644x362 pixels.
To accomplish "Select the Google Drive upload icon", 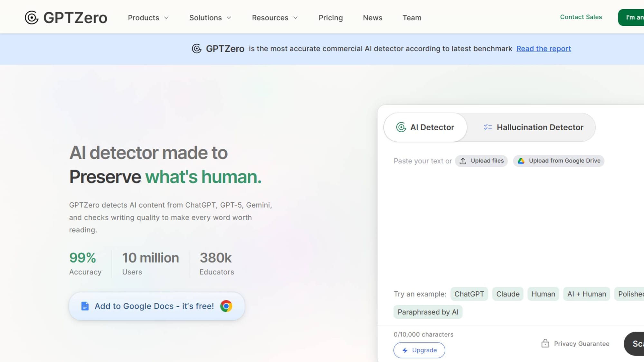I will [x=521, y=161].
